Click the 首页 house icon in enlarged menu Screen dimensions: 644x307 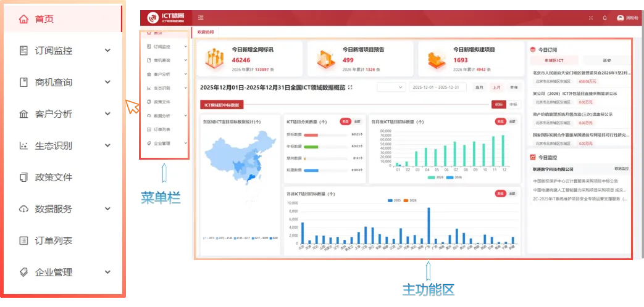point(24,19)
